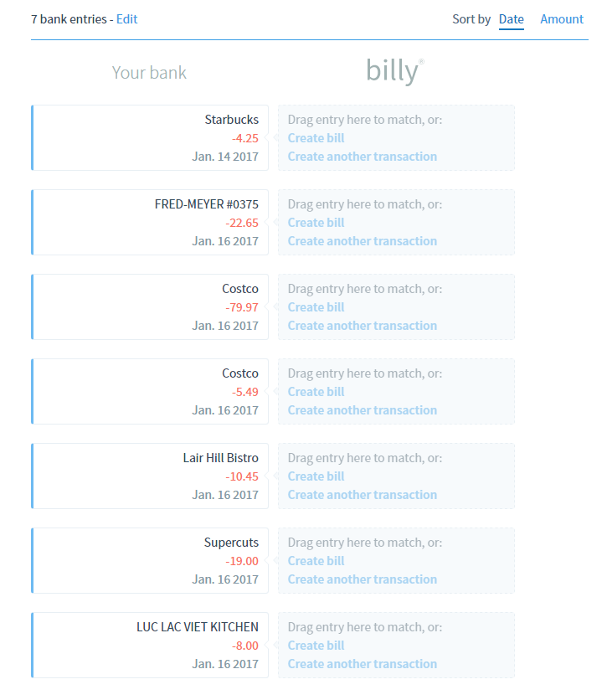Click the Edit link beside bank entries
Viewport: 607px width, 700px height.
[x=127, y=18]
